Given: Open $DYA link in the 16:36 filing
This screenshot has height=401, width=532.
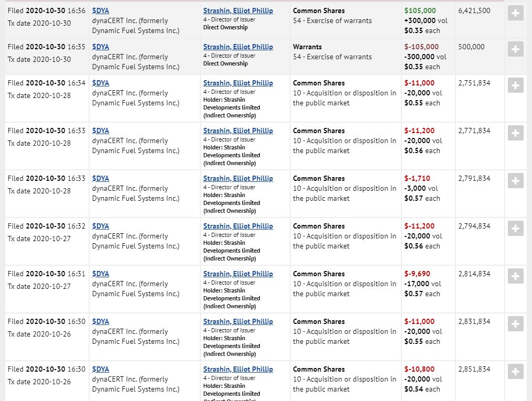Looking at the screenshot, I should [101, 10].
